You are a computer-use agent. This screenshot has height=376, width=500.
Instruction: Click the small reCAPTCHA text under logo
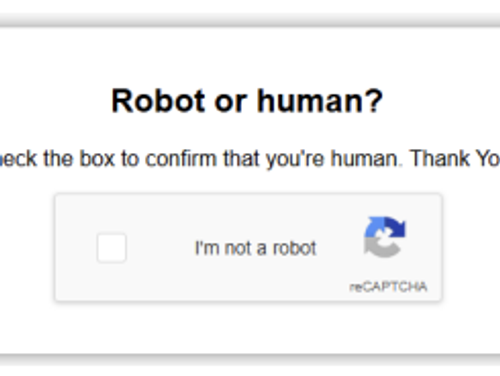[388, 287]
